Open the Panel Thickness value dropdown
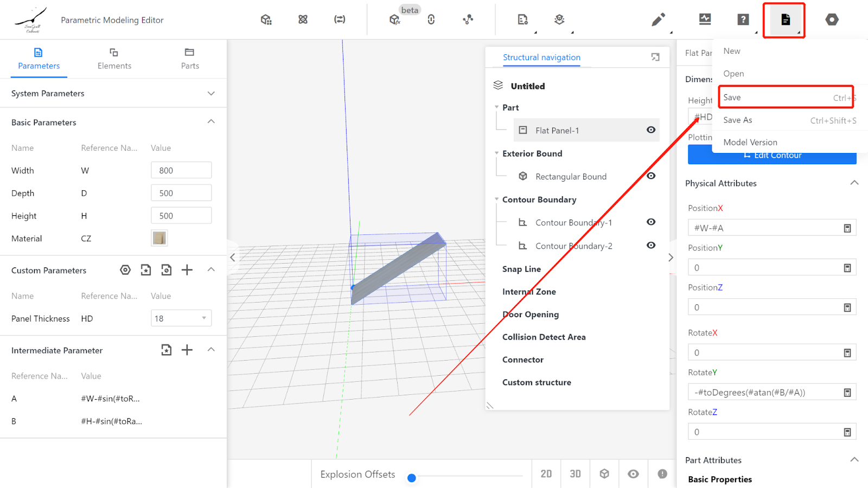The image size is (868, 488). pos(204,318)
